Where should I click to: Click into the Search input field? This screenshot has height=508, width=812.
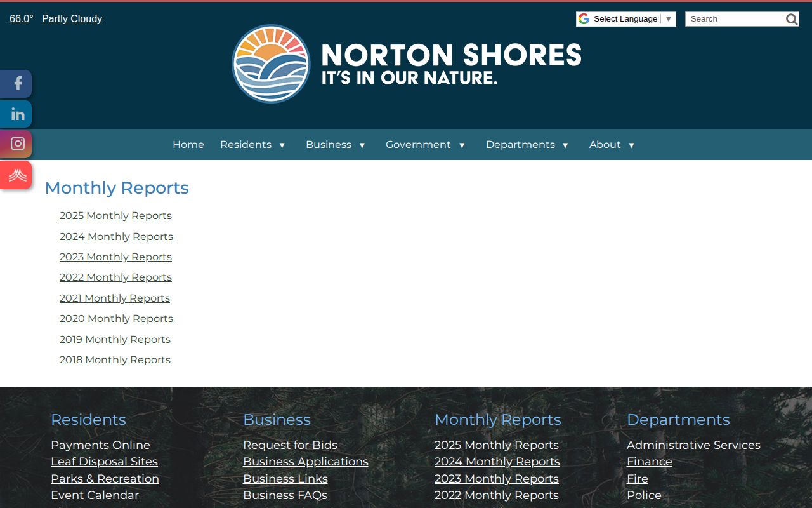click(736, 19)
